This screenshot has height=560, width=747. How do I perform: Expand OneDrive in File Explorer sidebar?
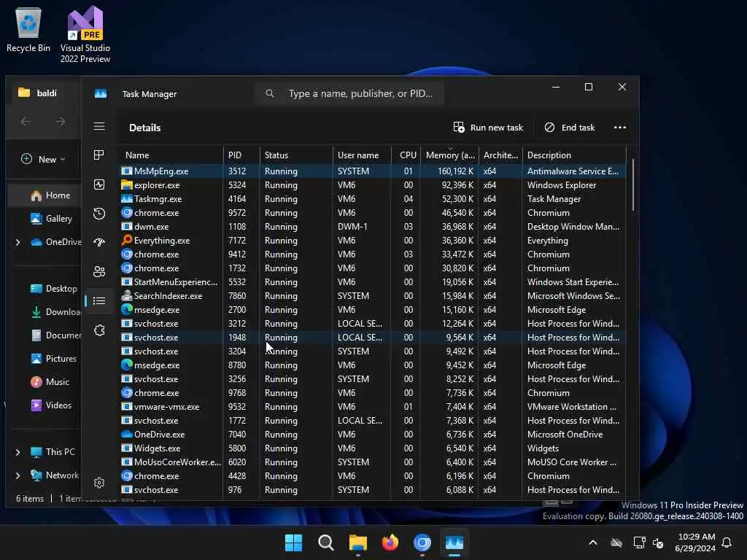point(18,242)
